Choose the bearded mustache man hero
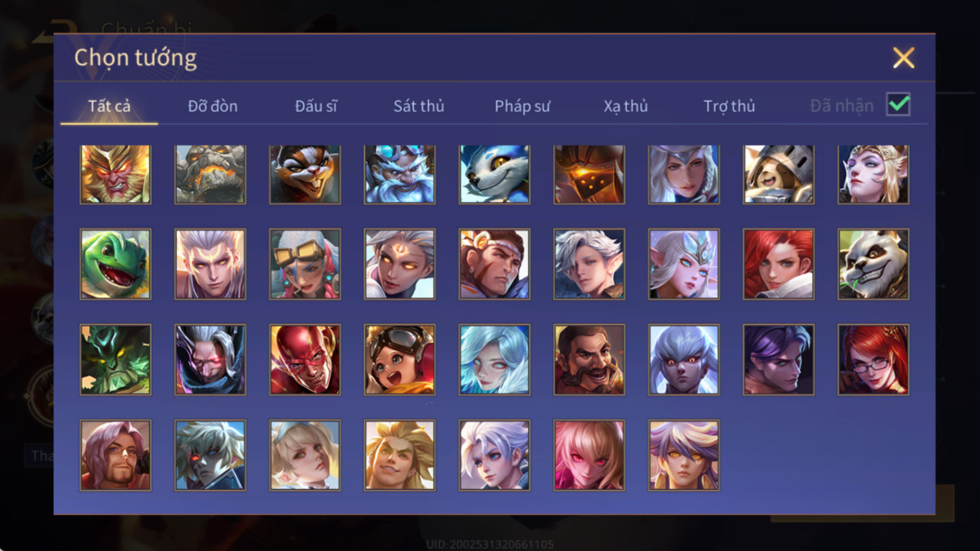Screen dimensions: 980x551 coord(589,359)
